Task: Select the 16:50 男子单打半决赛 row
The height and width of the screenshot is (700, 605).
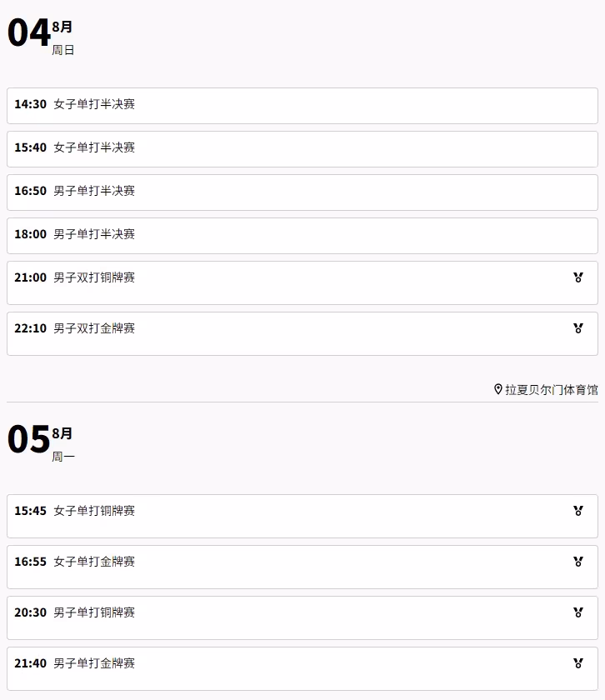Action: tap(302, 192)
